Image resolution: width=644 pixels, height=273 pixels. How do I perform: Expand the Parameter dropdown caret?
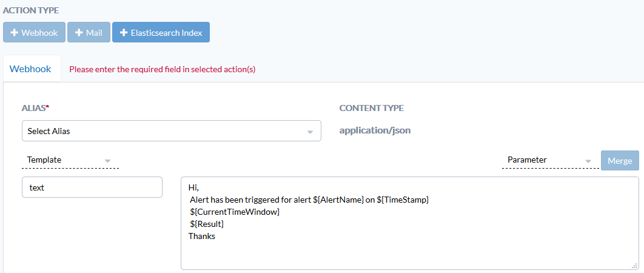click(588, 161)
